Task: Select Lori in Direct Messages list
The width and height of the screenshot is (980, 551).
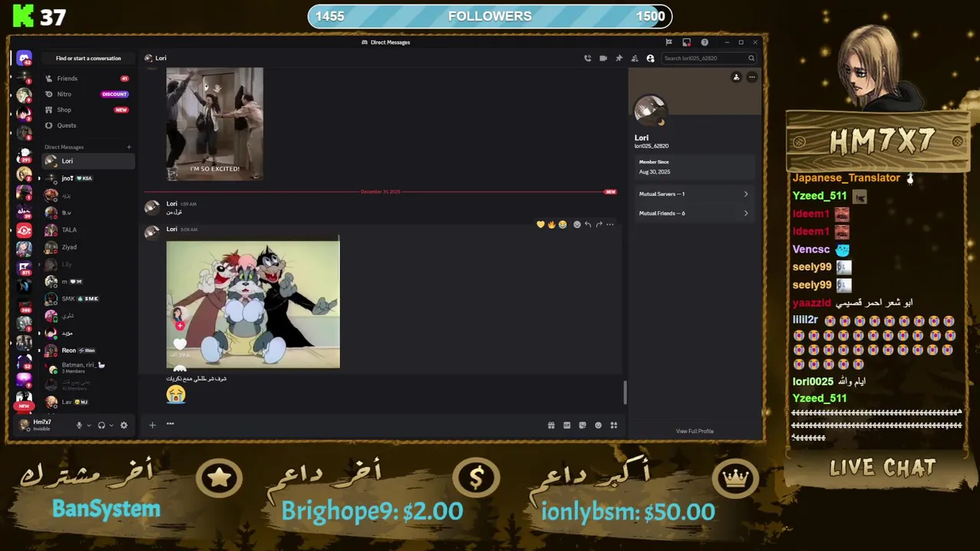Action: pos(87,161)
